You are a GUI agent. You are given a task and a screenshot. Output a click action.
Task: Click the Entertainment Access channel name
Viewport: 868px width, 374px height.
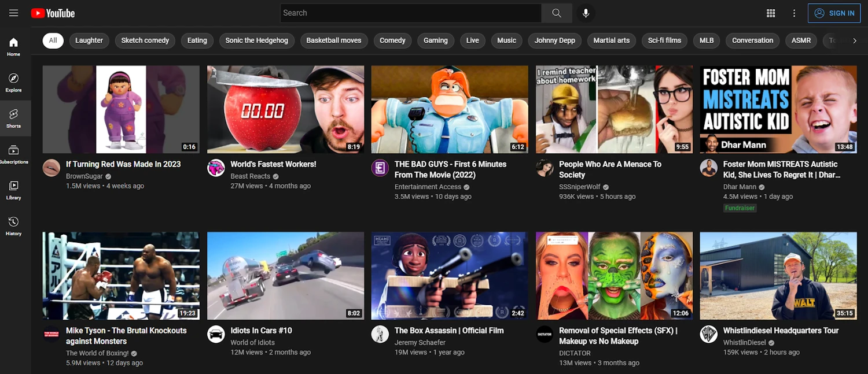pyautogui.click(x=428, y=187)
